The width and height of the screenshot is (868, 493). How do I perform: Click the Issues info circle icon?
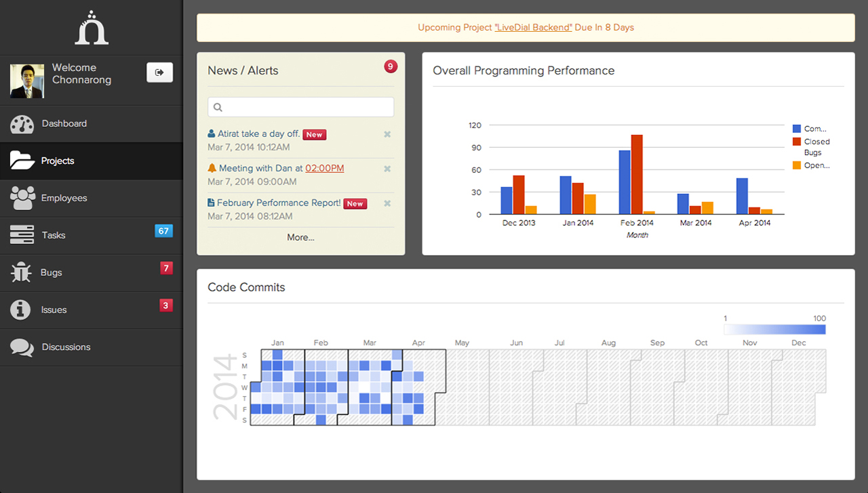click(21, 310)
